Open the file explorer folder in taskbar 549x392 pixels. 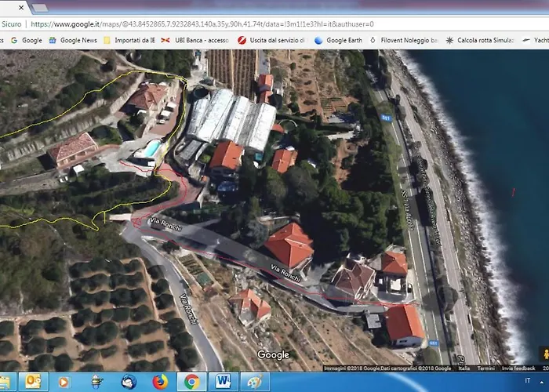7,382
